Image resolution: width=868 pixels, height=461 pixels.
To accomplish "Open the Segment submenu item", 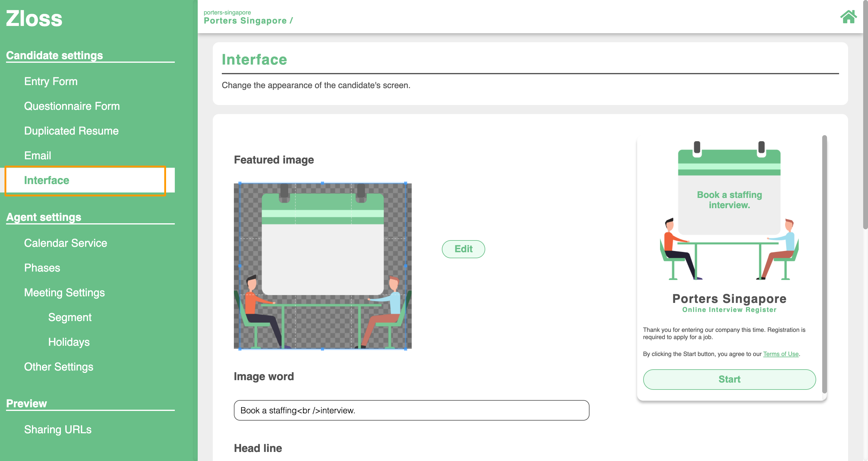I will click(70, 317).
